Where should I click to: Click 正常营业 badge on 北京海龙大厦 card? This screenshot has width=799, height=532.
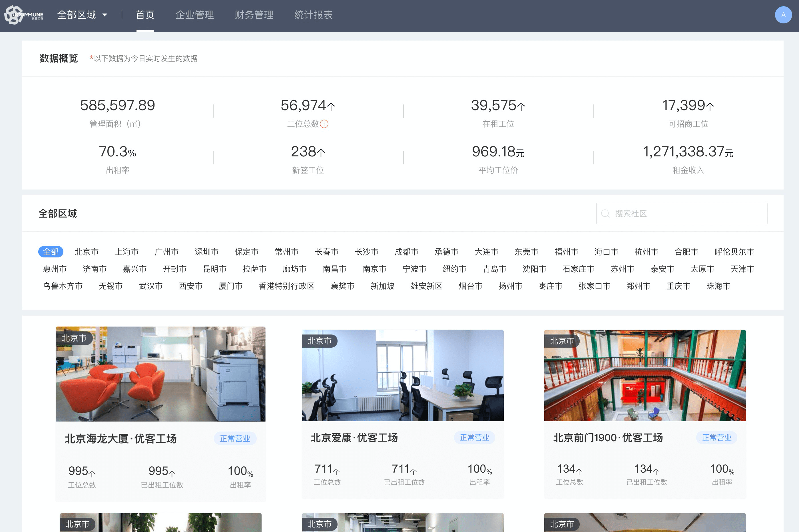(235, 439)
